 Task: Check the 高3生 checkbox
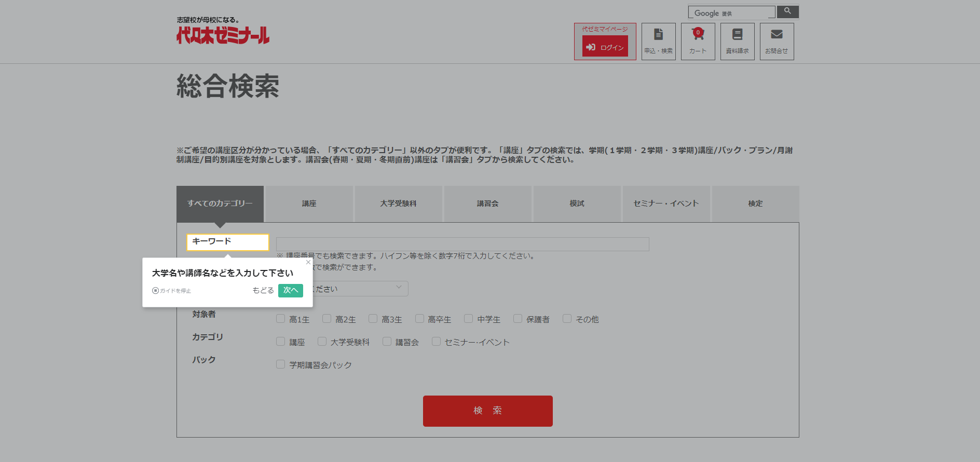[x=373, y=319]
